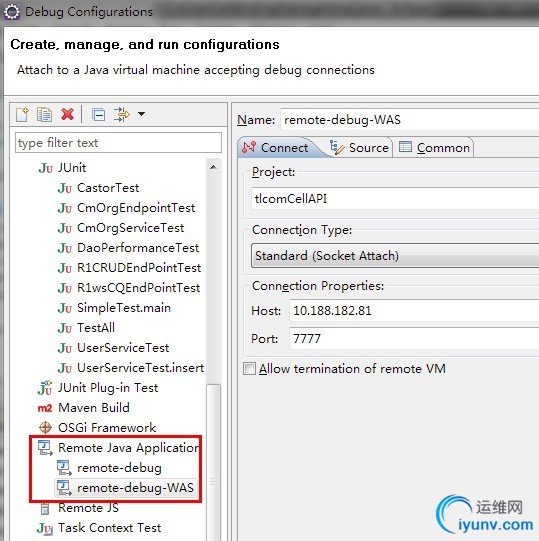Screen dimensions: 539x541
Task: Open the filter options dropdown arrow
Action: (141, 114)
